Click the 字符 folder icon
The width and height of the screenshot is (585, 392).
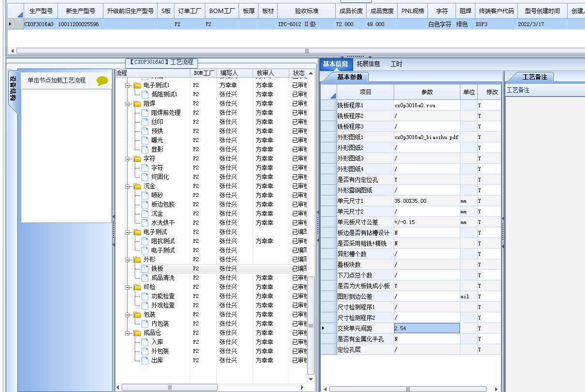pyautogui.click(x=138, y=159)
